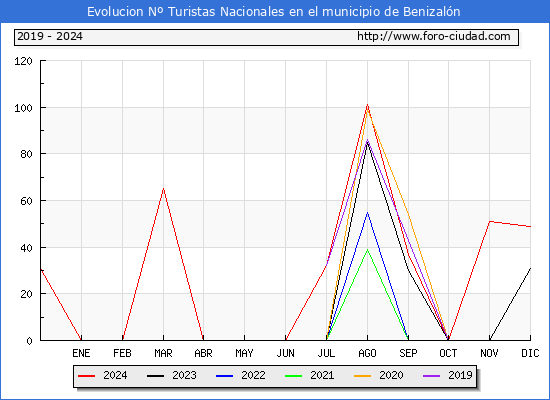The height and width of the screenshot is (400, 550).
Task: Select the 2020 legend label
Action: coord(391,375)
